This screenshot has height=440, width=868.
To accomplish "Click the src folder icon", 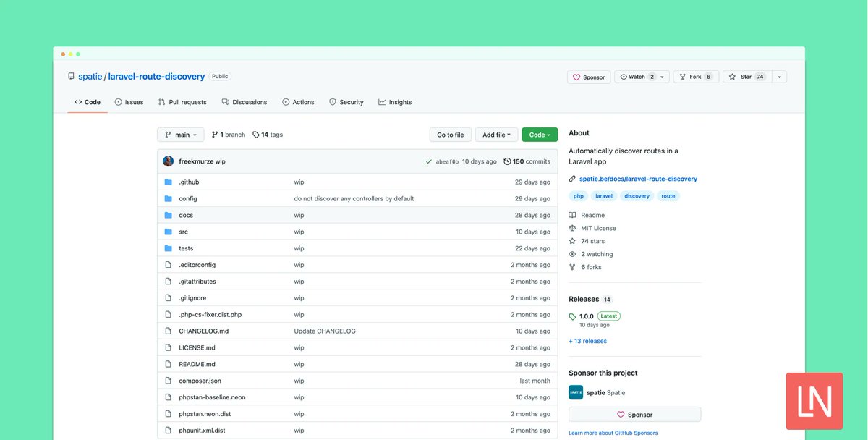I will pos(169,232).
